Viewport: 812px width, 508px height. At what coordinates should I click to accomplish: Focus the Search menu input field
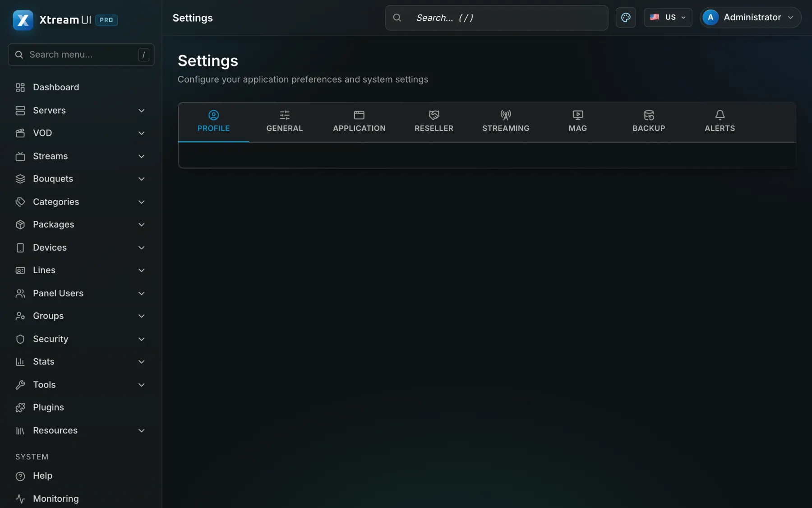81,55
